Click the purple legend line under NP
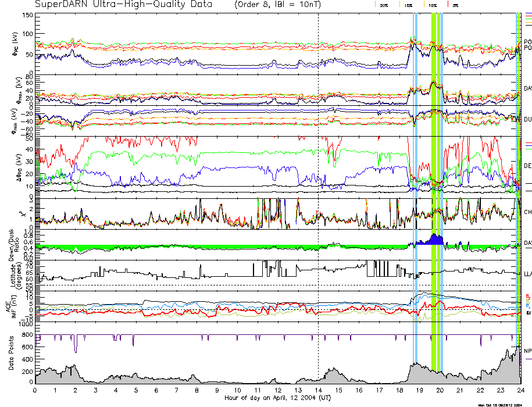532x407 pixels. point(529,359)
